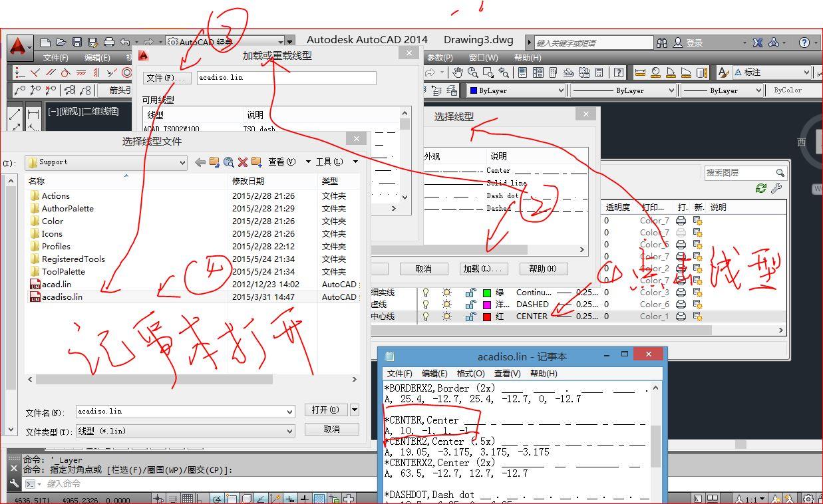Save drawing with the floppy disk icon
This screenshot has height=504, width=823.
[x=77, y=42]
